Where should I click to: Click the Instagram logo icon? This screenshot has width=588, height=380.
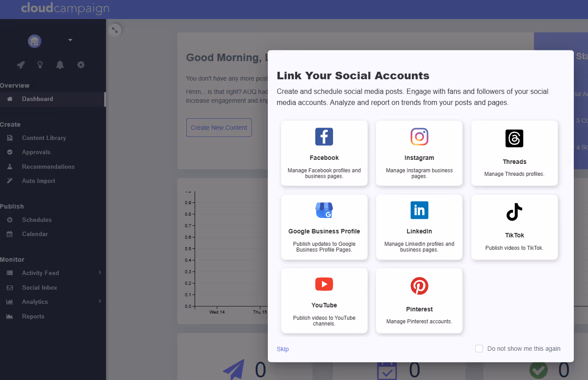419,136
